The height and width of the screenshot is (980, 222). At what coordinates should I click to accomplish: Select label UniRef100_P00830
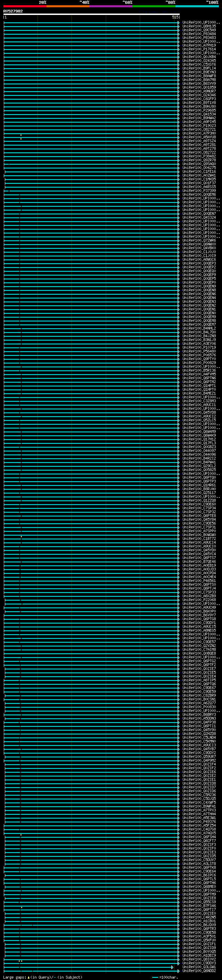199,707
